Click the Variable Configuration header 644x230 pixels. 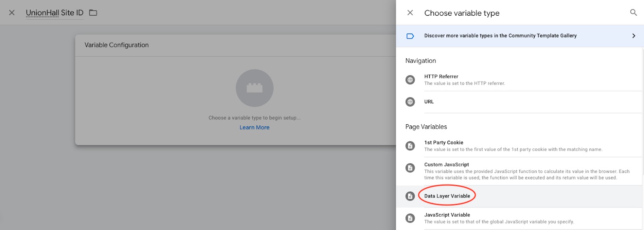pyautogui.click(x=116, y=45)
